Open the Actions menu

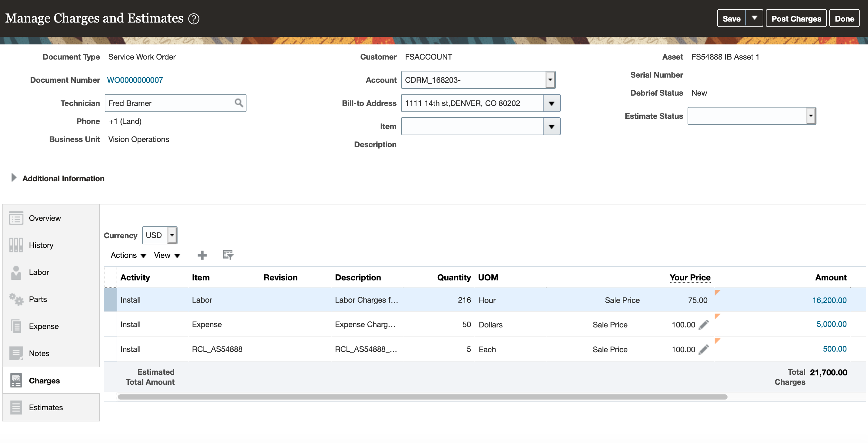coord(128,255)
